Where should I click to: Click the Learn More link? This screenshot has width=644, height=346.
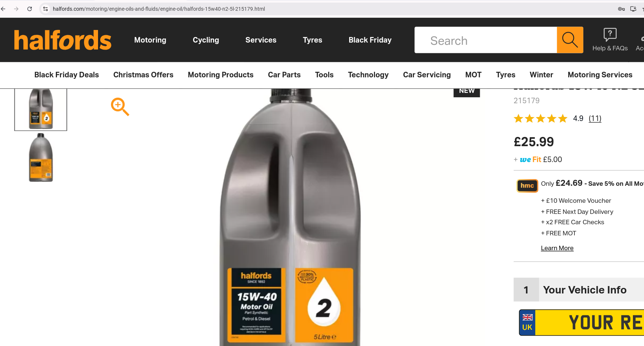[x=557, y=248]
